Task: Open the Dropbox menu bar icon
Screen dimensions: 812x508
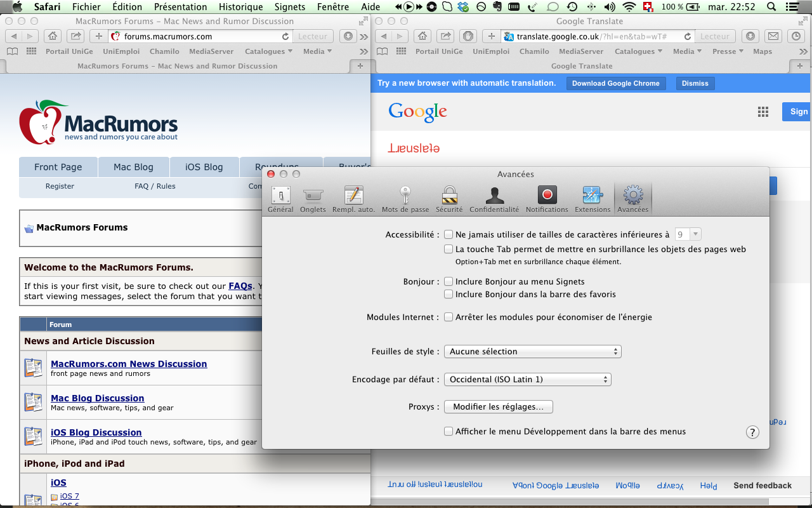Action: 464,7
